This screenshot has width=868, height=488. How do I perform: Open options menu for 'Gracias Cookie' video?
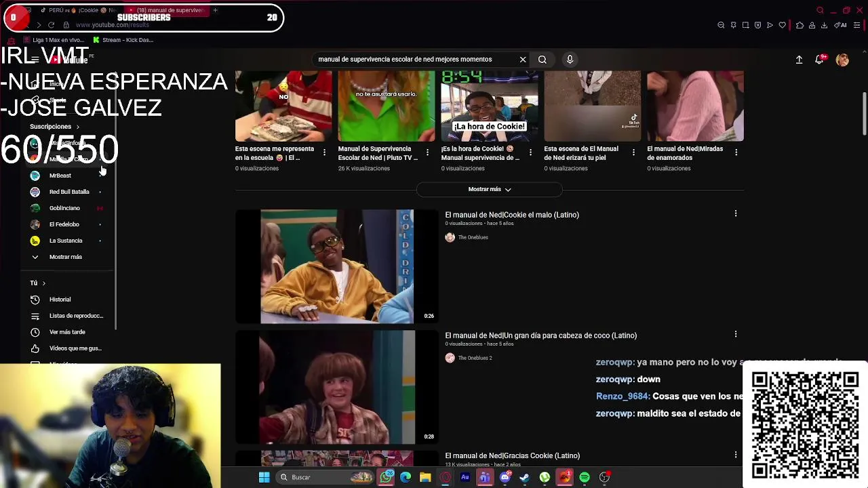tap(736, 455)
